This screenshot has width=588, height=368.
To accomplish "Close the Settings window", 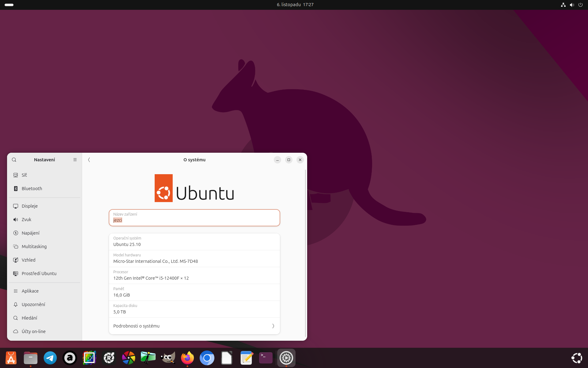I will click(300, 160).
